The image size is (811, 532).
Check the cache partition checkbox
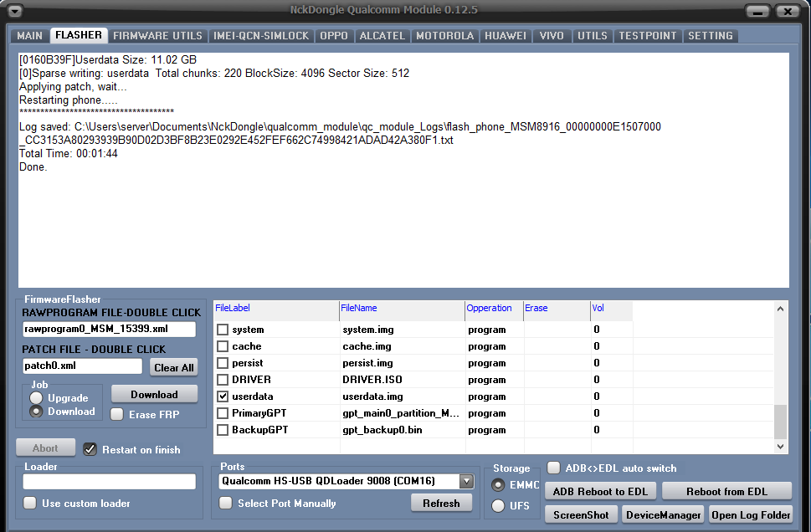tap(223, 346)
